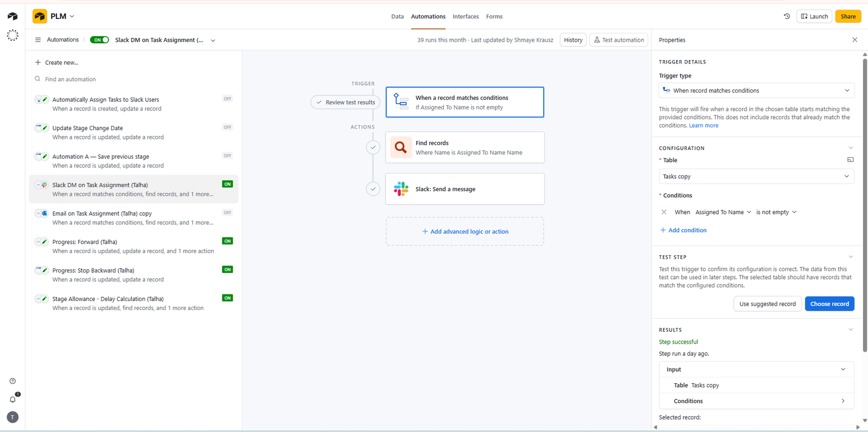Image resolution: width=868 pixels, height=432 pixels.
Task: Toggle ON badge for Progress: Forward
Action: pos(227,241)
